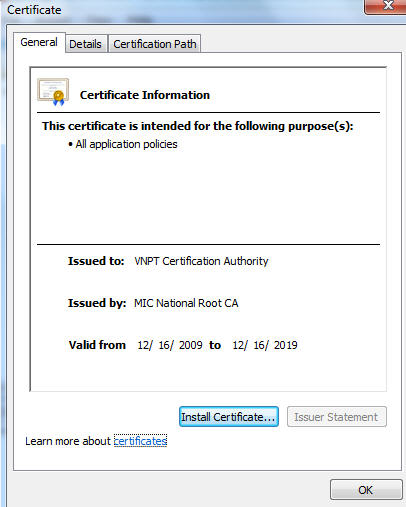Open the Certification Path tab
Viewport: 406px width, 507px height.
pos(155,44)
